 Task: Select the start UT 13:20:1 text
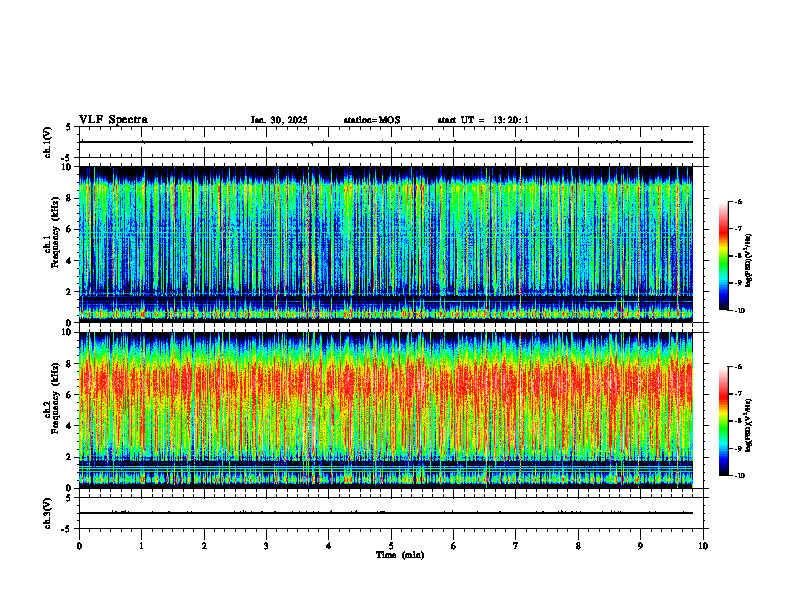click(483, 120)
